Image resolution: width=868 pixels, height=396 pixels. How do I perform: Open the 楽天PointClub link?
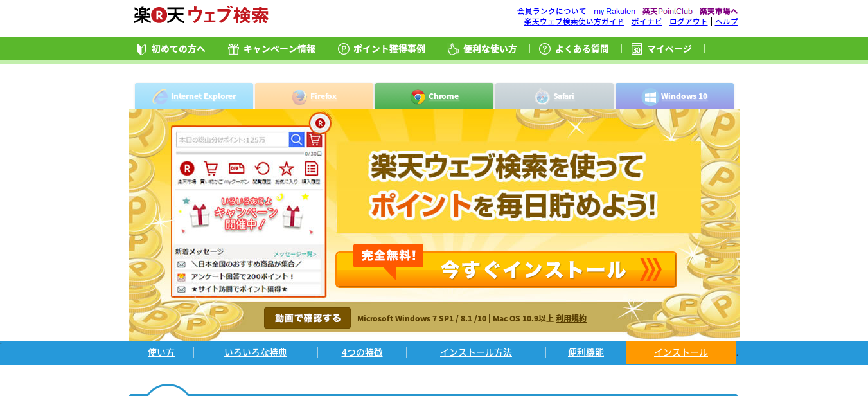point(668,11)
